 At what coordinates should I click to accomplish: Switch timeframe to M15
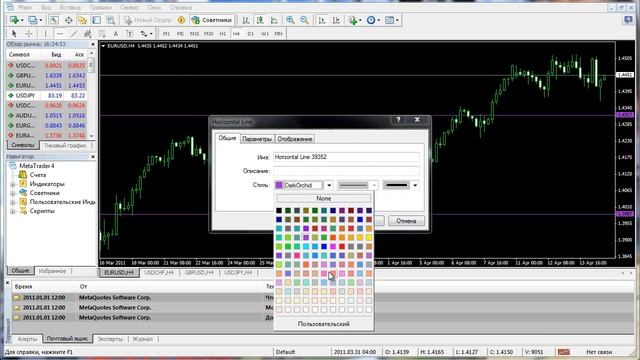[194, 33]
